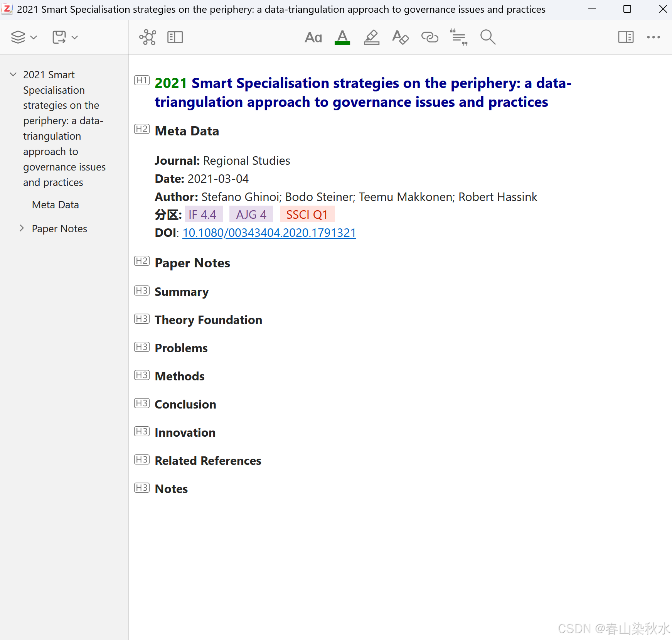Clear formatting with the remove-format icon
The width and height of the screenshot is (672, 640).
click(401, 37)
